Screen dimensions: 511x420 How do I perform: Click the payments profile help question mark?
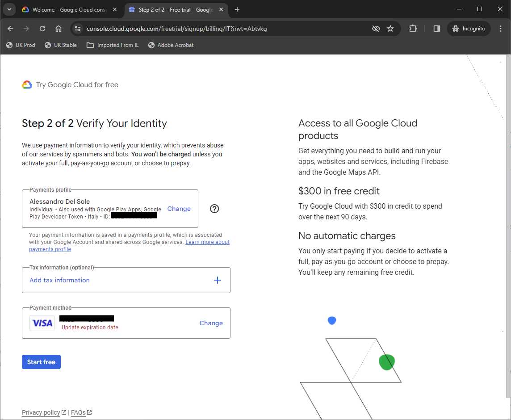[214, 209]
